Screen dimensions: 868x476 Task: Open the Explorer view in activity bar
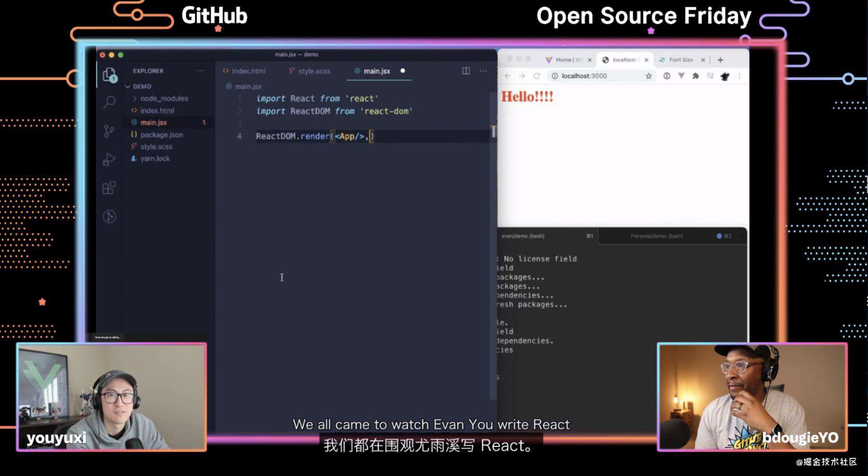coord(109,75)
